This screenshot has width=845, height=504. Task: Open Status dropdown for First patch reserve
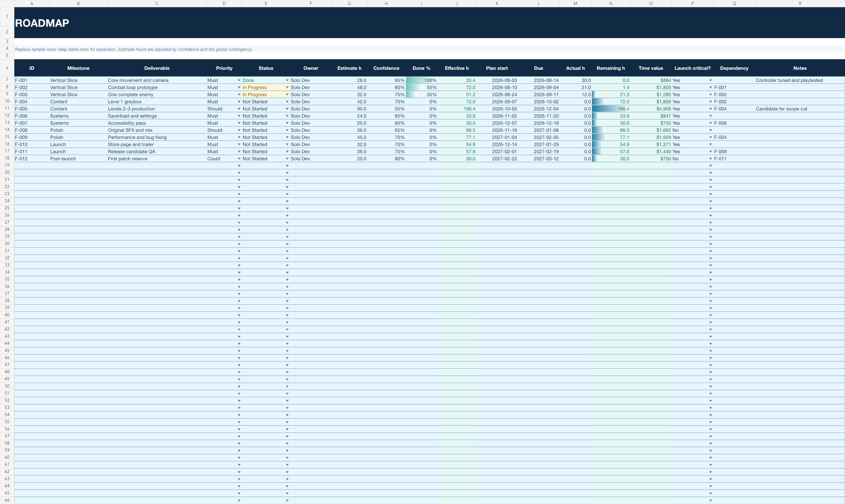pos(287,159)
